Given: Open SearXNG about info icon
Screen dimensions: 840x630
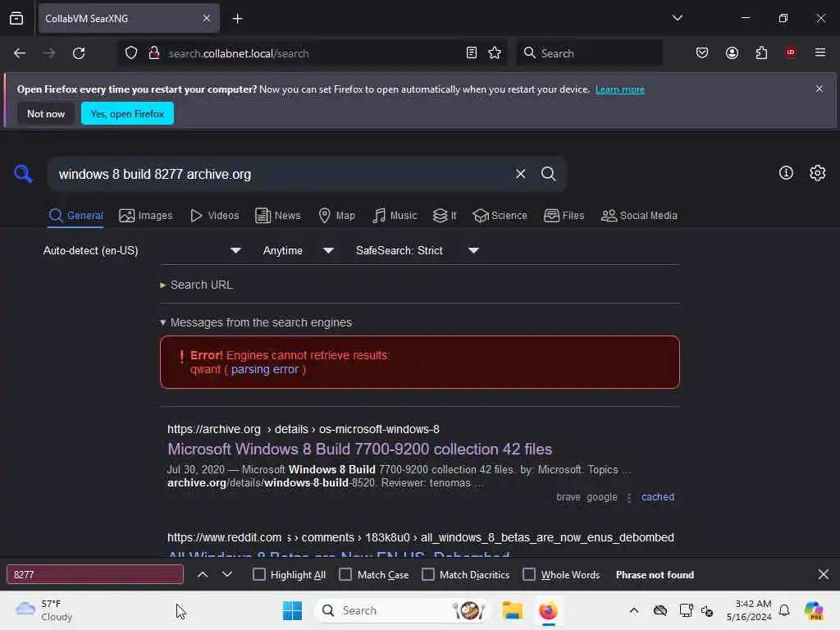Looking at the screenshot, I should pyautogui.click(x=785, y=172).
